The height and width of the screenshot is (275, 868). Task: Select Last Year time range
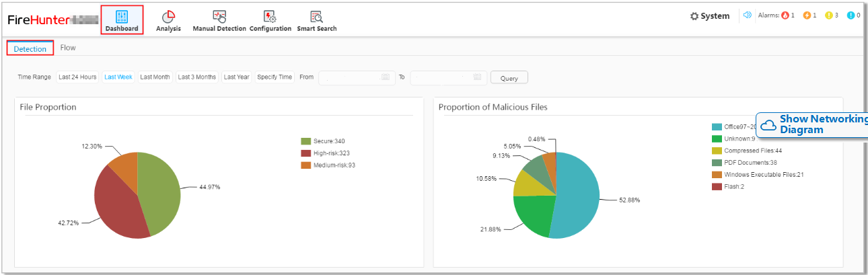237,77
